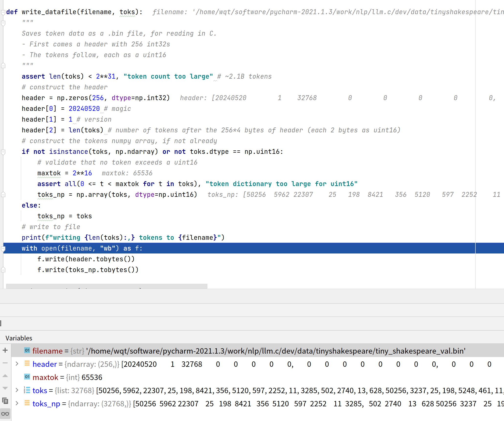
Task: Expand the toks list variable
Action: click(x=17, y=390)
